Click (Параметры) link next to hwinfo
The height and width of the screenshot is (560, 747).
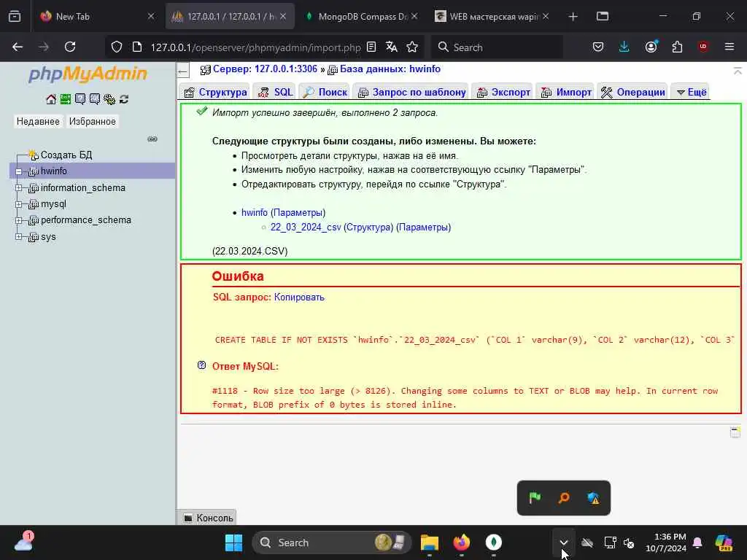point(298,212)
